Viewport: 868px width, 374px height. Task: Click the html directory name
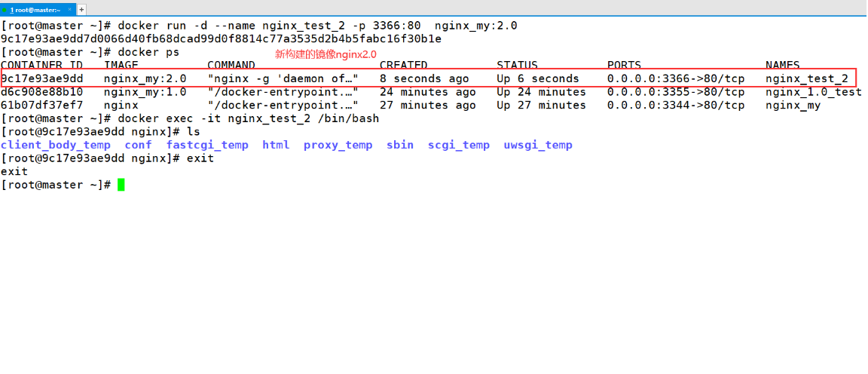point(276,146)
